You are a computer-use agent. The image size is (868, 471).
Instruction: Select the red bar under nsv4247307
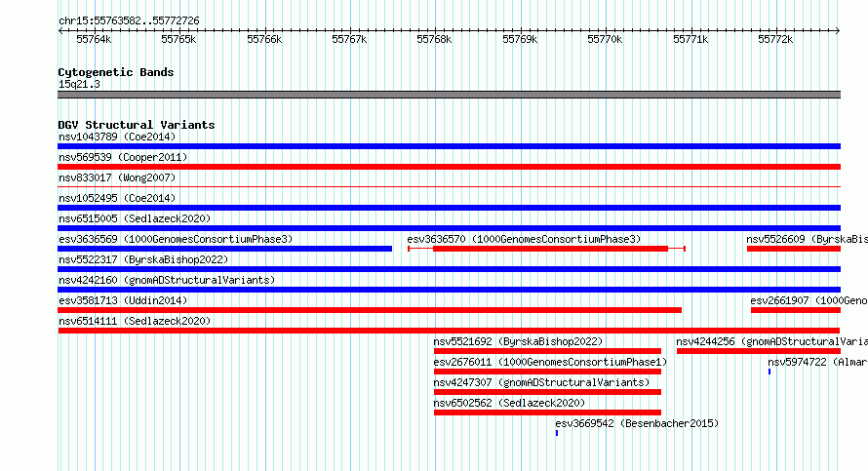coord(547,392)
